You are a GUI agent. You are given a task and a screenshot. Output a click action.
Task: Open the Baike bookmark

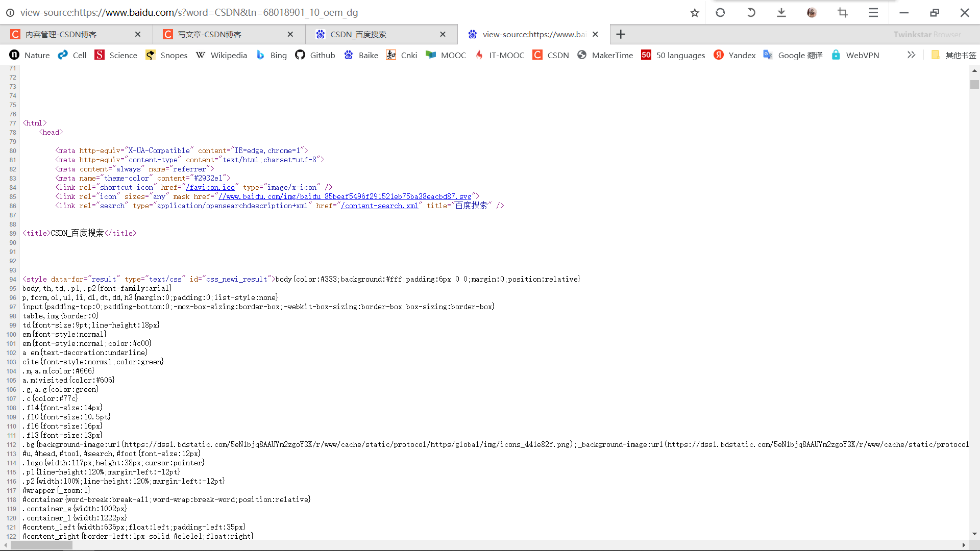(x=361, y=55)
